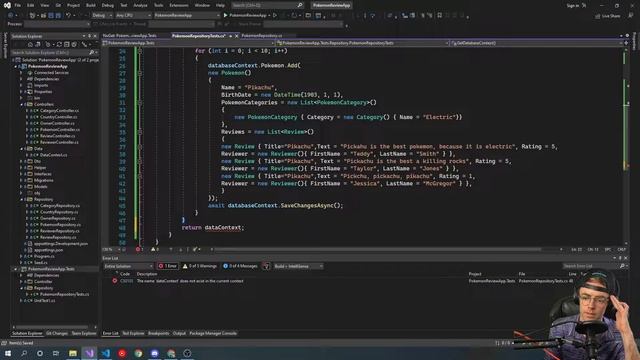This screenshot has width=640, height=360.
Task: Open the Project menu
Action: pos(73,5)
